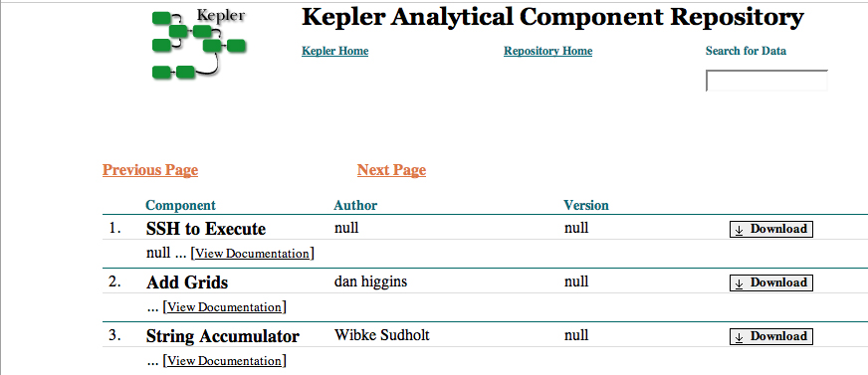Download the SSH to Execute component
Viewport: 868px width, 375px height.
pos(771,229)
